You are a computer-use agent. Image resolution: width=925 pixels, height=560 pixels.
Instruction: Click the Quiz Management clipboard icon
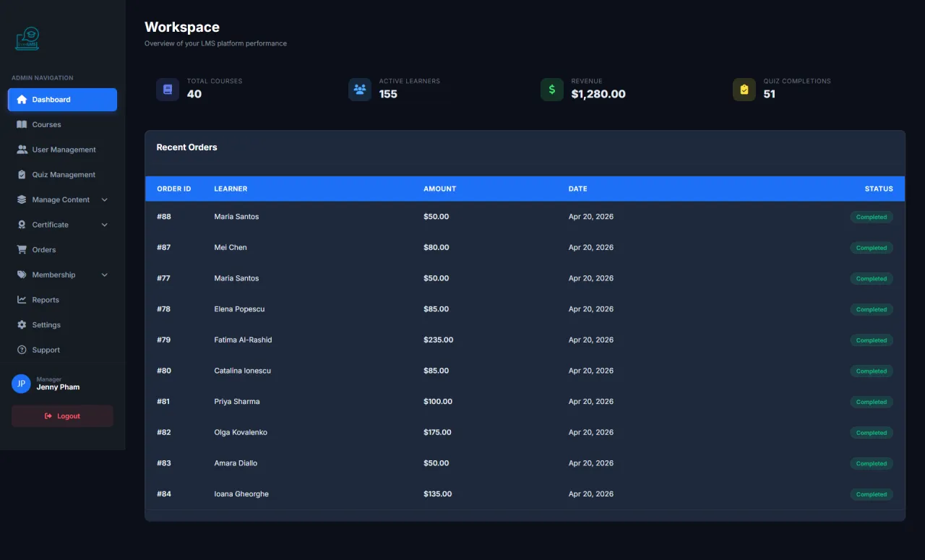tap(22, 175)
